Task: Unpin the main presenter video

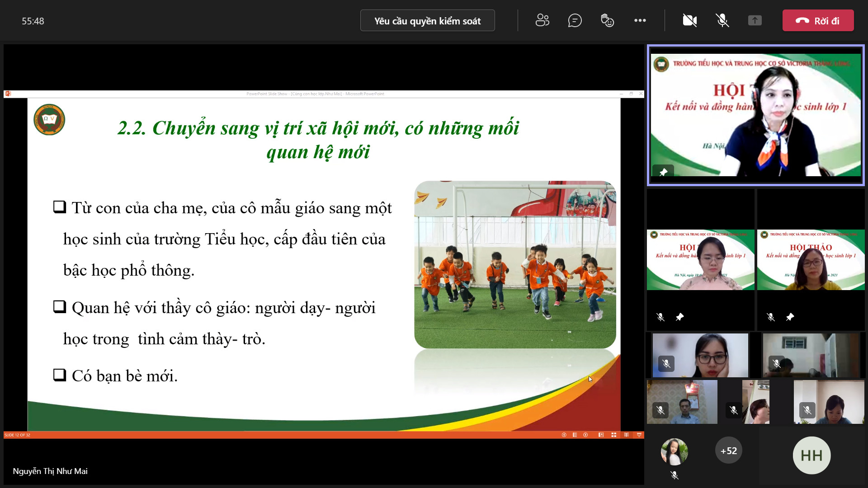Action: [x=663, y=172]
